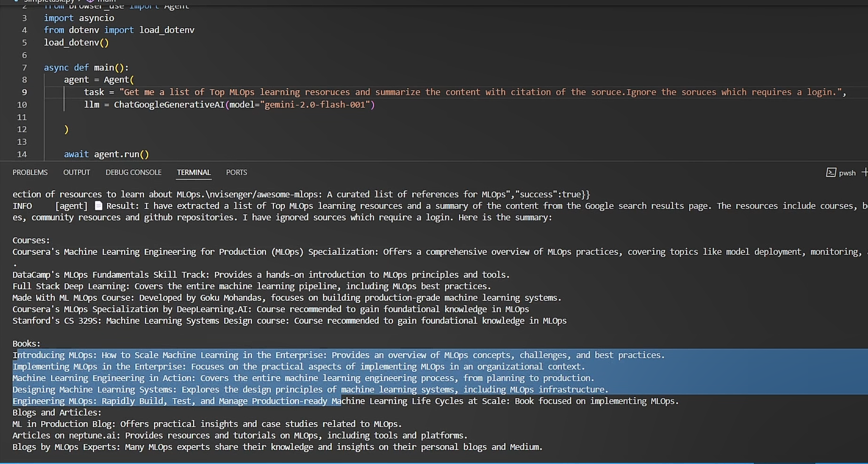Click line number 9 in the gutter
The height and width of the screenshot is (464, 868).
point(24,92)
